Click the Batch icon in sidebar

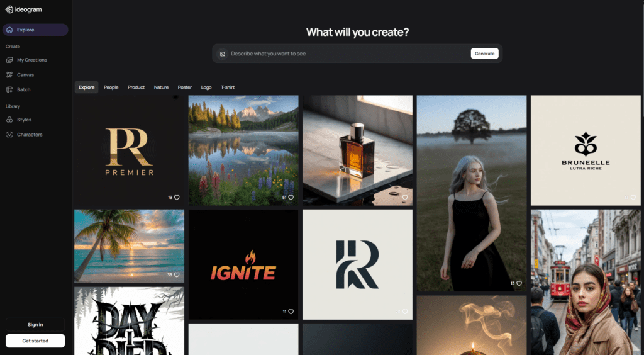tap(9, 89)
